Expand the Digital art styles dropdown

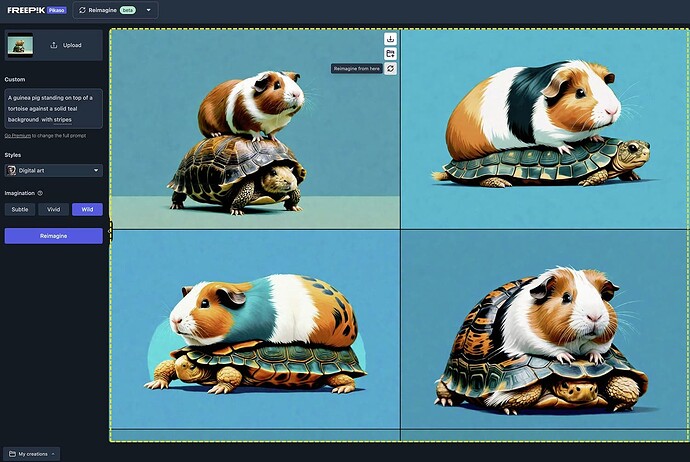[54, 171]
